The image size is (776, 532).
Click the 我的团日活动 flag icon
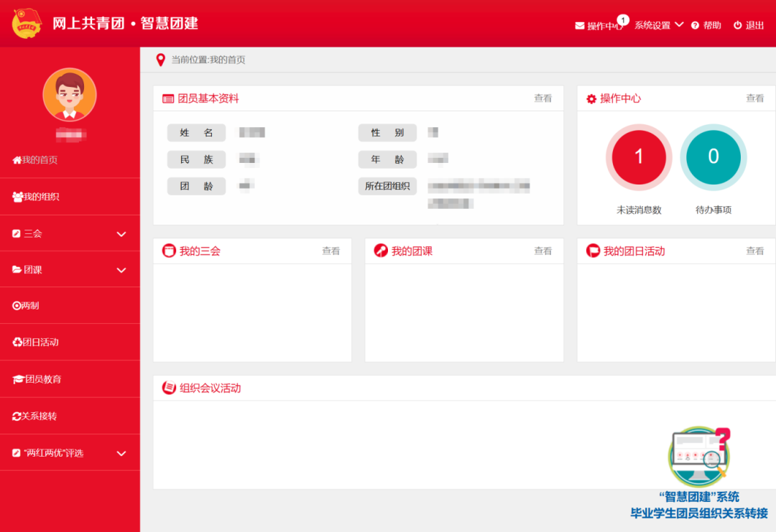point(593,251)
